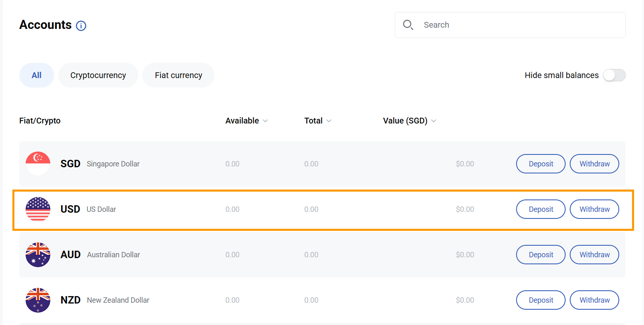The image size is (644, 325).
Task: Select the Fiat currency filter
Action: 178,75
